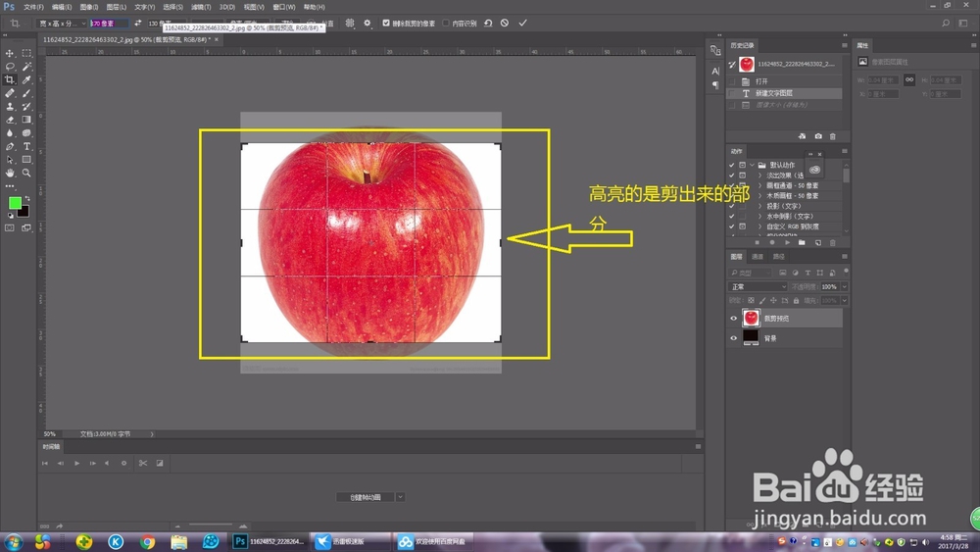This screenshot has width=980, height=552.
Task: Reset the crop box
Action: 488,24
